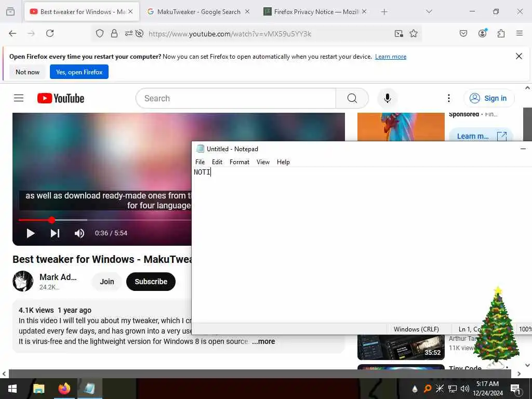This screenshot has width=532, height=399.
Task: Click Yes, open Firefox button
Action: point(79,72)
